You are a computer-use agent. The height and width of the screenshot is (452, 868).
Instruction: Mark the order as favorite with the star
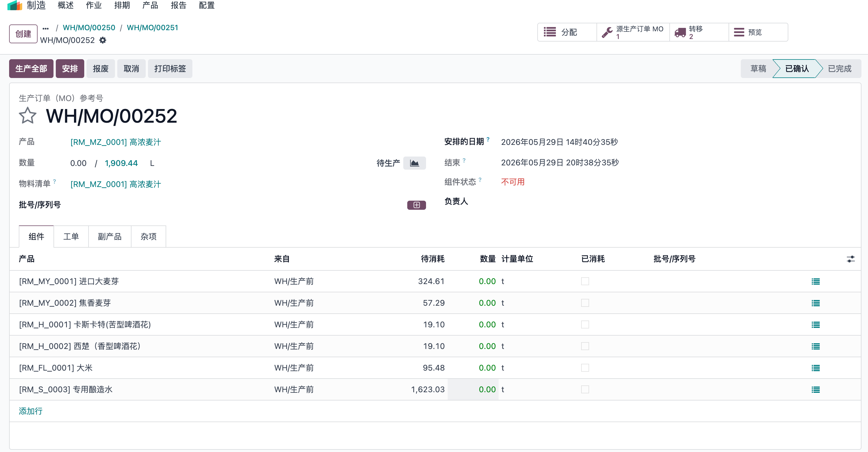point(27,116)
